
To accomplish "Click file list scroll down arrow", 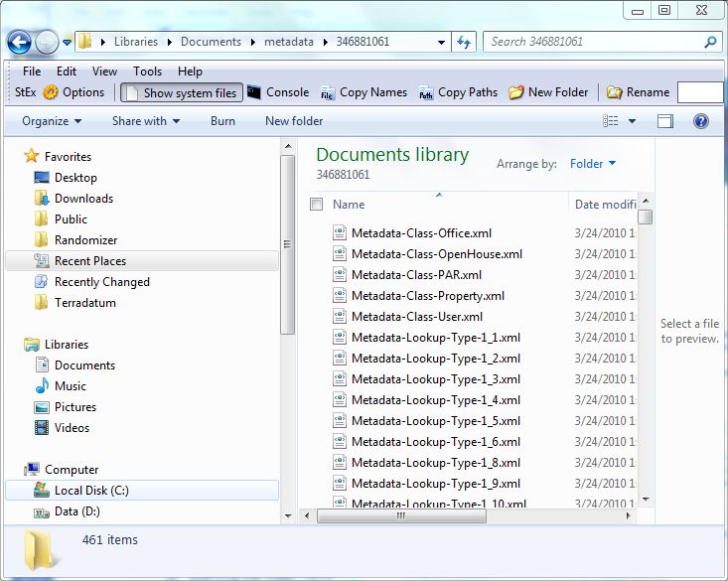I will tap(646, 500).
